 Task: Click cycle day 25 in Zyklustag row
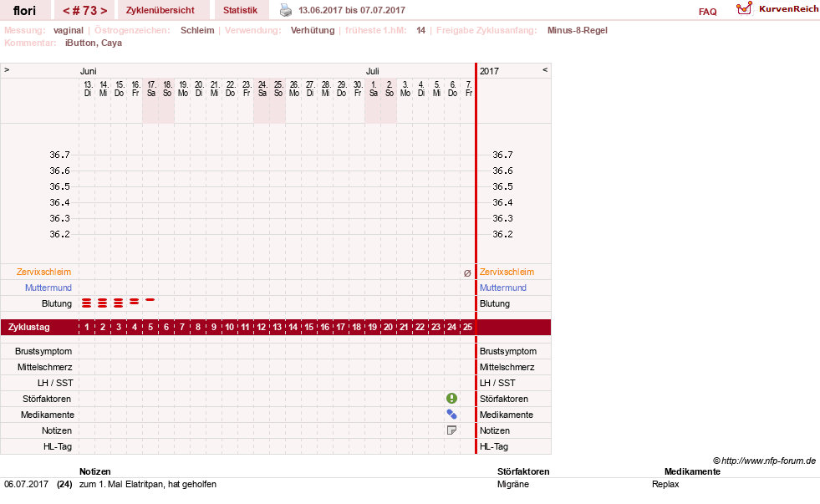coord(467,328)
